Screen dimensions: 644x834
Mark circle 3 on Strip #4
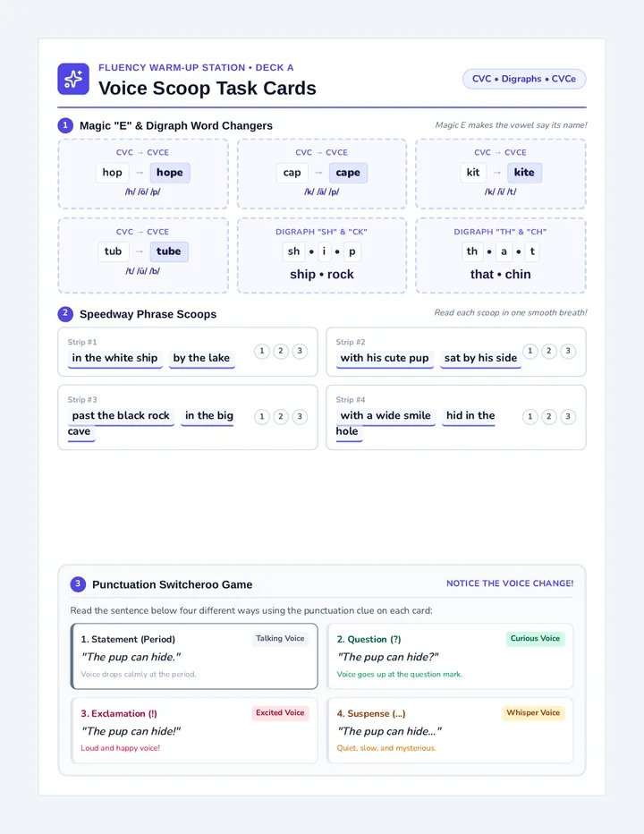568,416
